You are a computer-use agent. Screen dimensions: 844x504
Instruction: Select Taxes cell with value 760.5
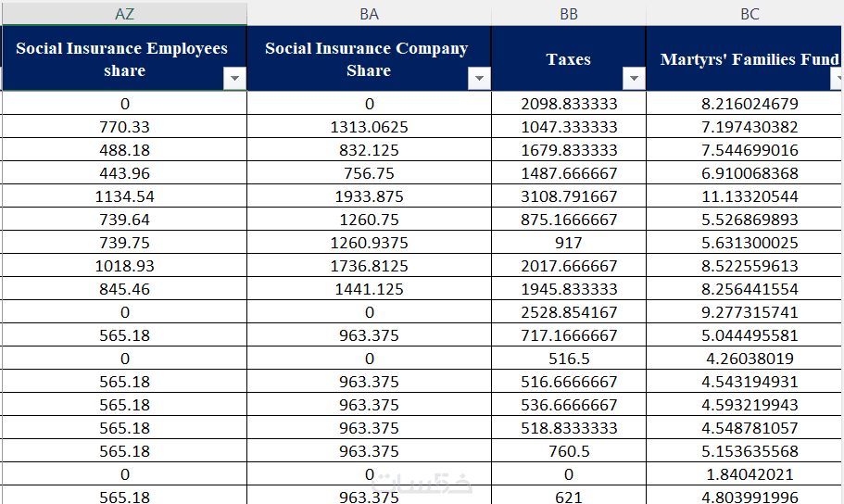[x=569, y=450]
